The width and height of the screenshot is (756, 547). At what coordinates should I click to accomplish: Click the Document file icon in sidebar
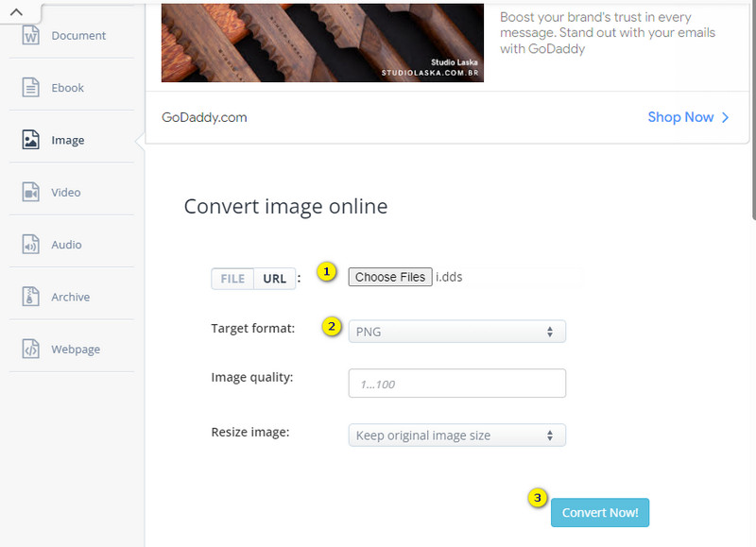[31, 36]
